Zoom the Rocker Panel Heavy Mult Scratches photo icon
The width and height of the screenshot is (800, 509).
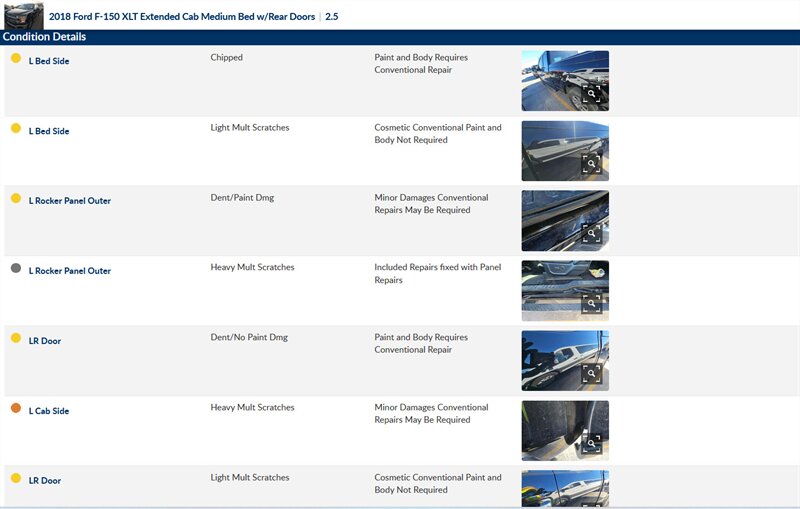[592, 304]
